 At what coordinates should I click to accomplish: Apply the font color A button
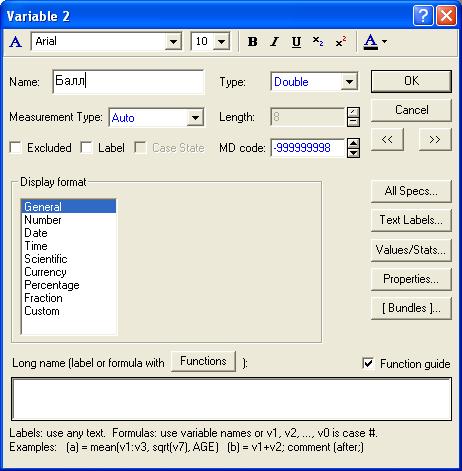tap(371, 42)
